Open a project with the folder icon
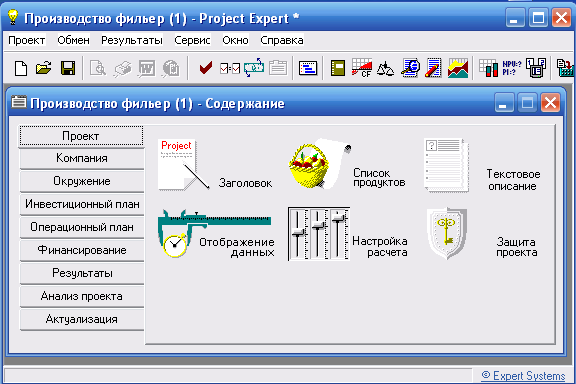Screen dimensions: 576x384 [44, 68]
